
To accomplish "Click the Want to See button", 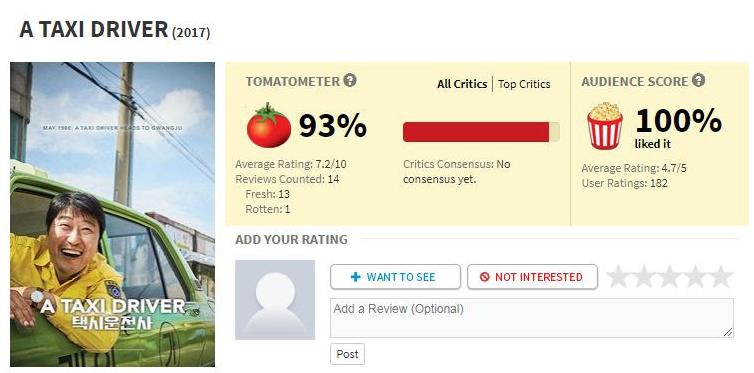I will coord(395,277).
